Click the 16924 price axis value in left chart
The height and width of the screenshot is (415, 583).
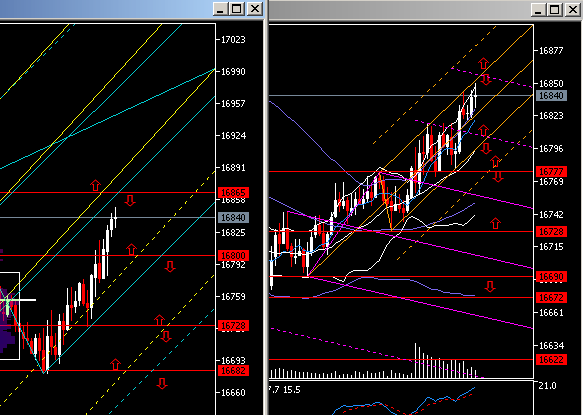click(233, 136)
